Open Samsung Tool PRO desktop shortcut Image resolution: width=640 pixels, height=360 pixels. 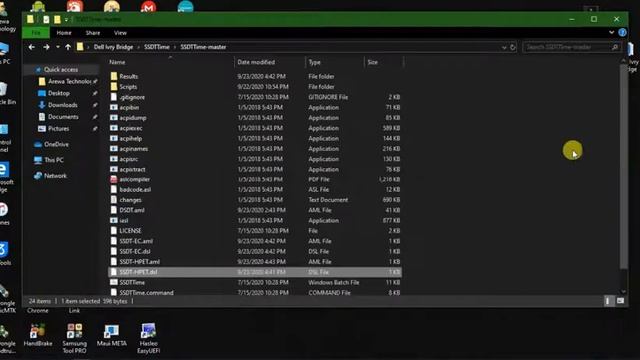point(74,338)
